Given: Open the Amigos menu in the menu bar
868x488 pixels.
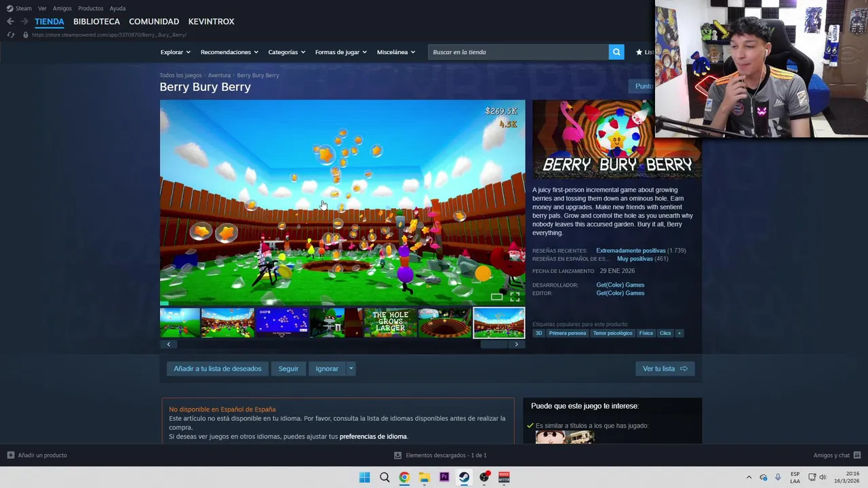Looking at the screenshot, I should coord(62,8).
